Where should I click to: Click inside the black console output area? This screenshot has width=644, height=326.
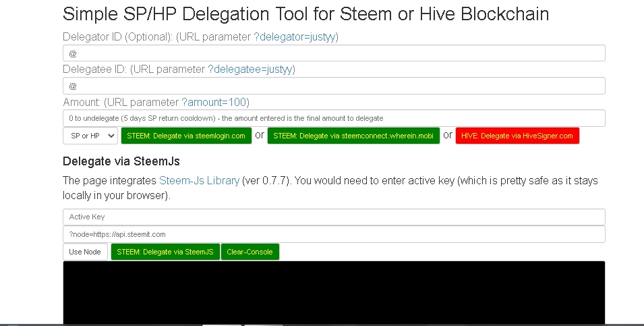tap(334, 292)
